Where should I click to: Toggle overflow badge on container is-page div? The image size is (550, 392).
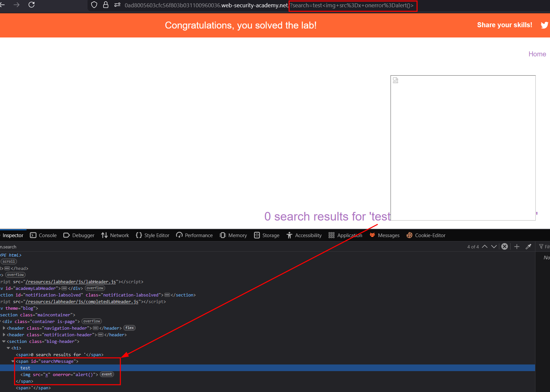click(x=92, y=321)
